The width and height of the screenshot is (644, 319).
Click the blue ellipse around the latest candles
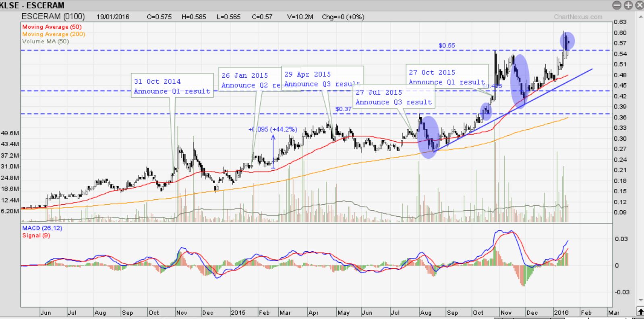[567, 41]
